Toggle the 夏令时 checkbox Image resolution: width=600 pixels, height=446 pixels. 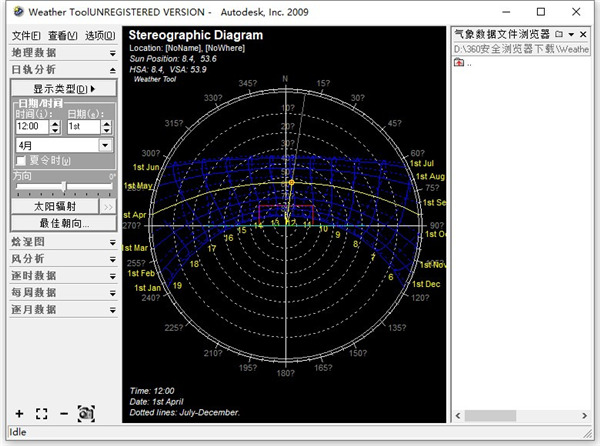point(21,160)
